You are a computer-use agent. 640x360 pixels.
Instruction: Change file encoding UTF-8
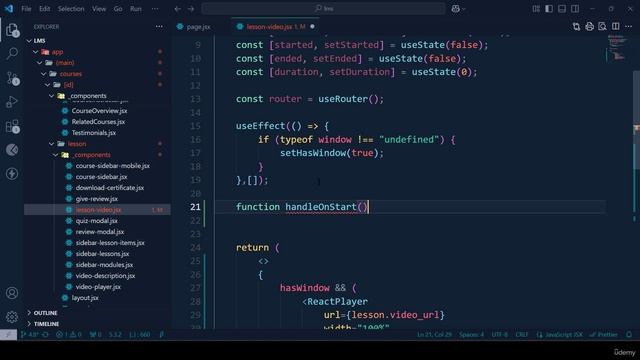pos(500,335)
